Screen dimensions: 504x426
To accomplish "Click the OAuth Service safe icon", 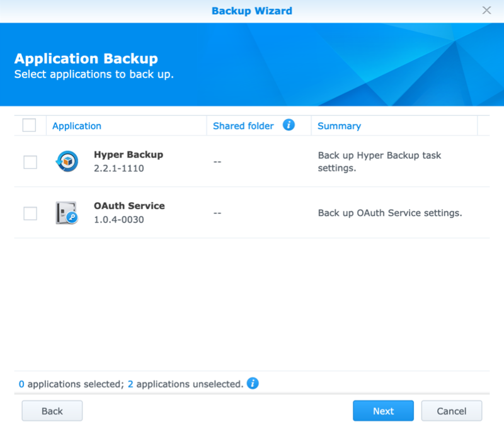I will point(66,213).
